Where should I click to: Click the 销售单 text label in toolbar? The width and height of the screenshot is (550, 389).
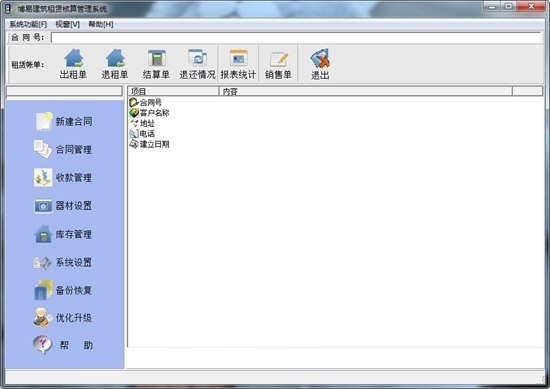coord(278,74)
